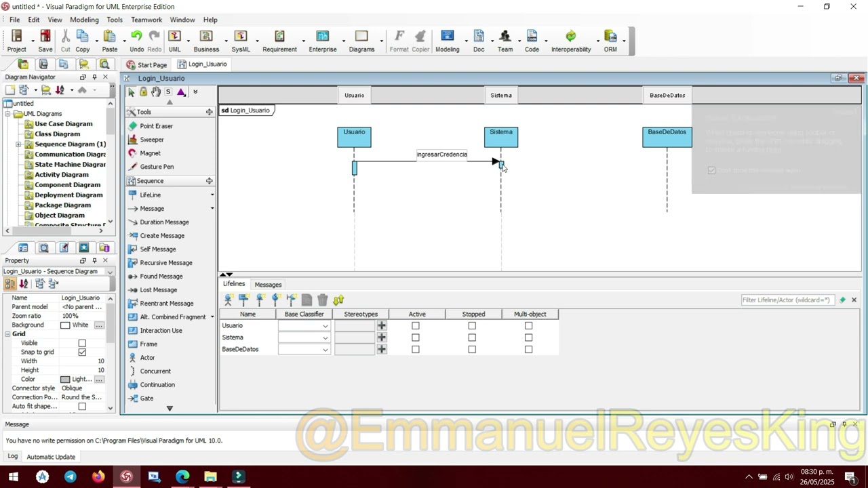This screenshot has width=868, height=488.
Task: Expand the Message tool dropdown arrow
Action: (x=212, y=209)
